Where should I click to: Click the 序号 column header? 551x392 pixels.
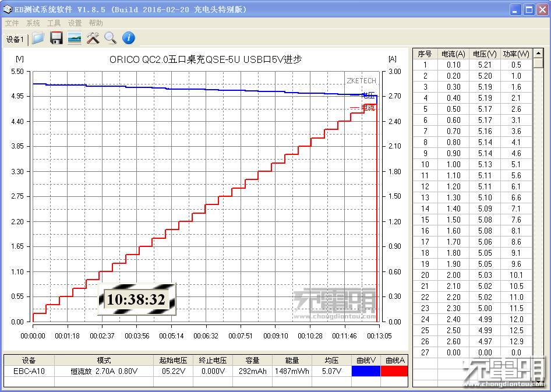(x=425, y=54)
